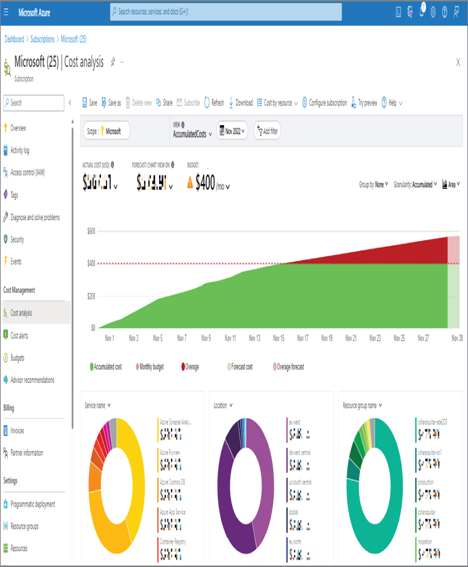
Task: Go to Subscriptions breadcrumb link
Action: (x=42, y=39)
